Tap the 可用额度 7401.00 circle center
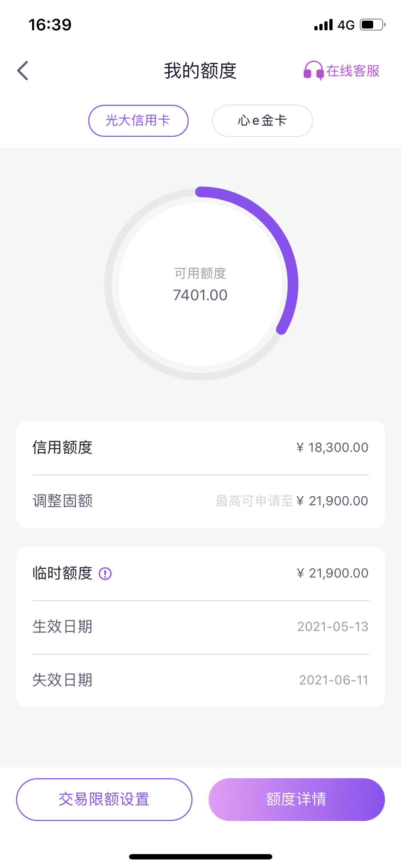The image size is (401, 868). tap(201, 284)
